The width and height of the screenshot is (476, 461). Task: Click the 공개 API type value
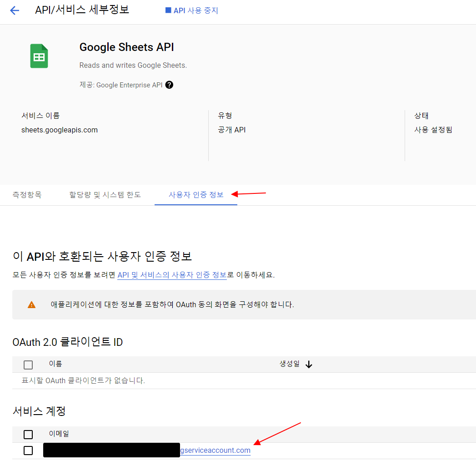(x=231, y=130)
